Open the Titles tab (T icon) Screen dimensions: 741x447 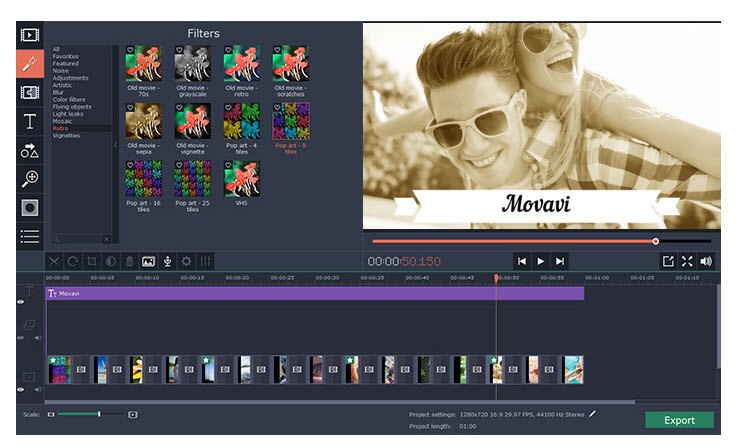(30, 121)
